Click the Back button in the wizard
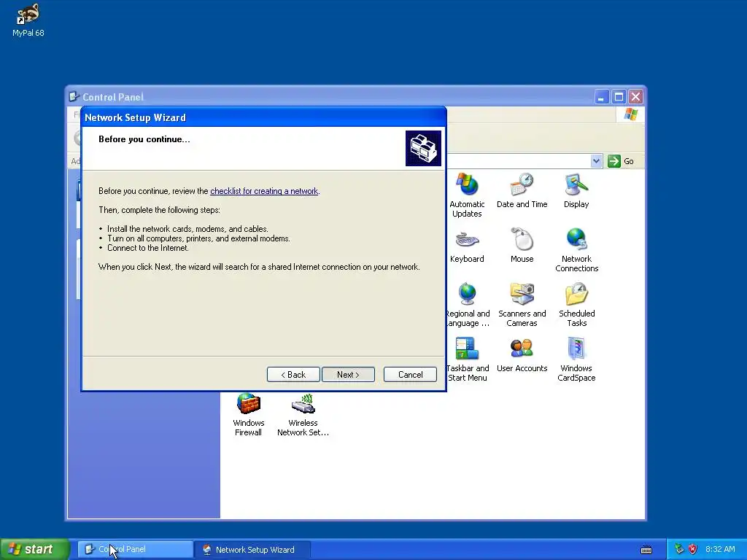Screen dimensions: 747x560 pyautogui.click(x=293, y=375)
